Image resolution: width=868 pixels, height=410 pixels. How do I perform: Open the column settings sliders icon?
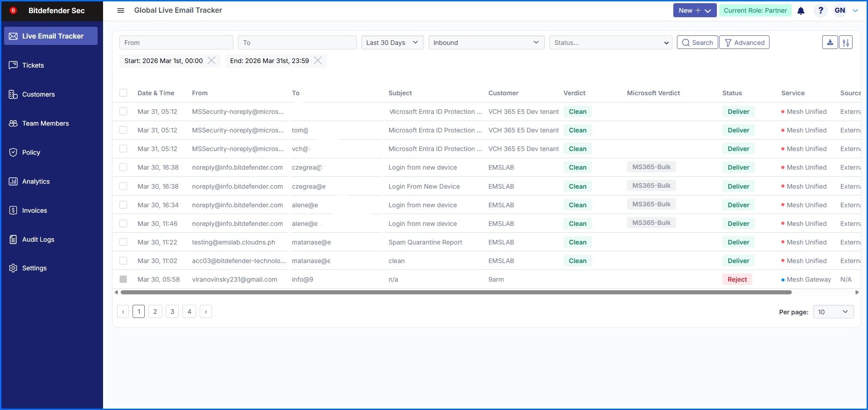(846, 42)
